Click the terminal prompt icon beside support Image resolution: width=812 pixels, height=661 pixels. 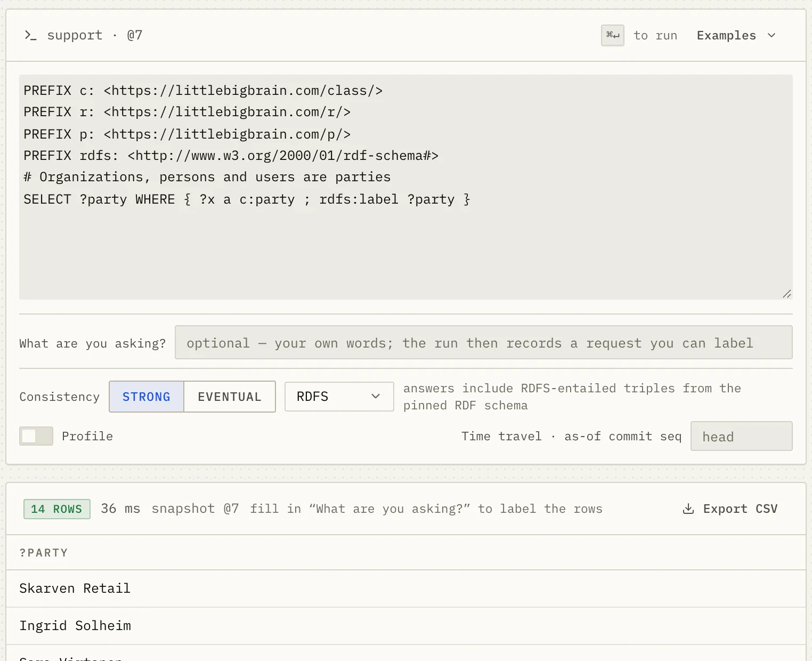(30, 35)
